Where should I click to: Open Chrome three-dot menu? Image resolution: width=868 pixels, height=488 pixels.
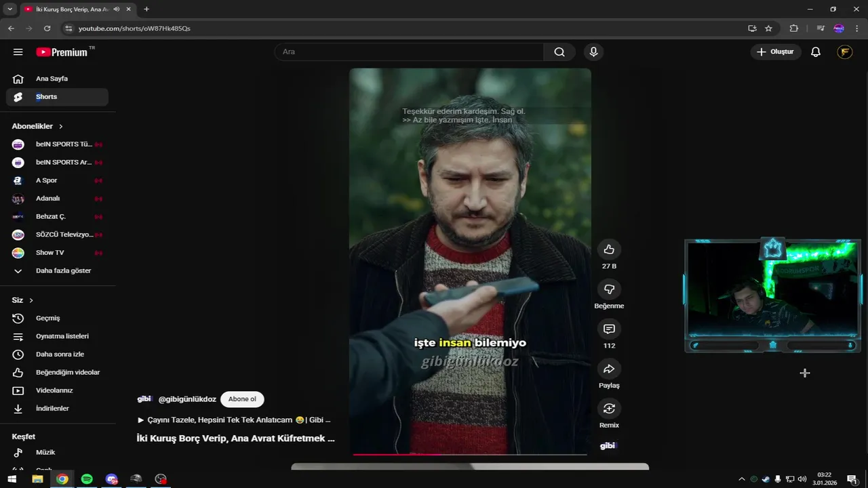pos(856,28)
